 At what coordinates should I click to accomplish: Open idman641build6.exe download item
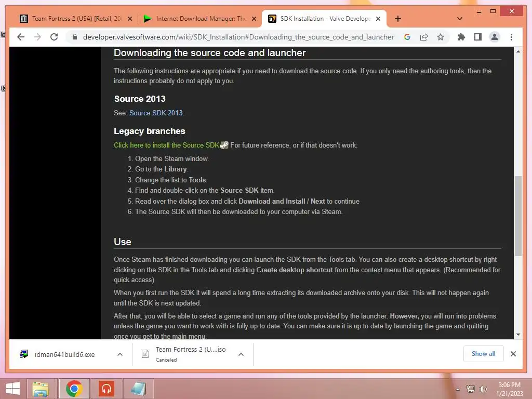point(64,354)
